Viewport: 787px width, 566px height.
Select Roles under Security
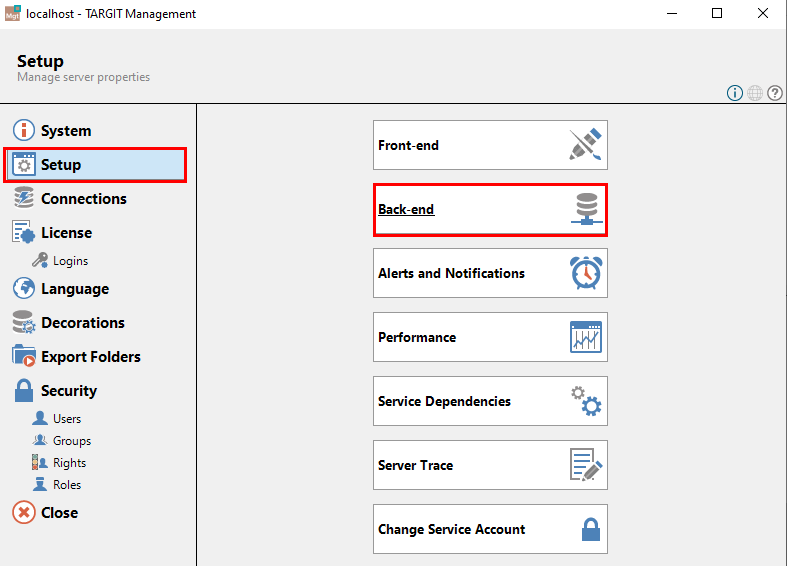pos(67,485)
